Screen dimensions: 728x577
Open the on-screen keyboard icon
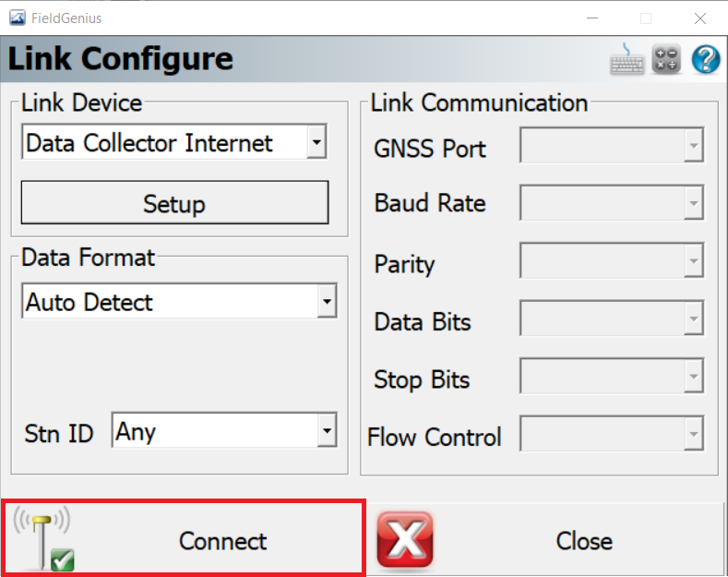pyautogui.click(x=627, y=59)
